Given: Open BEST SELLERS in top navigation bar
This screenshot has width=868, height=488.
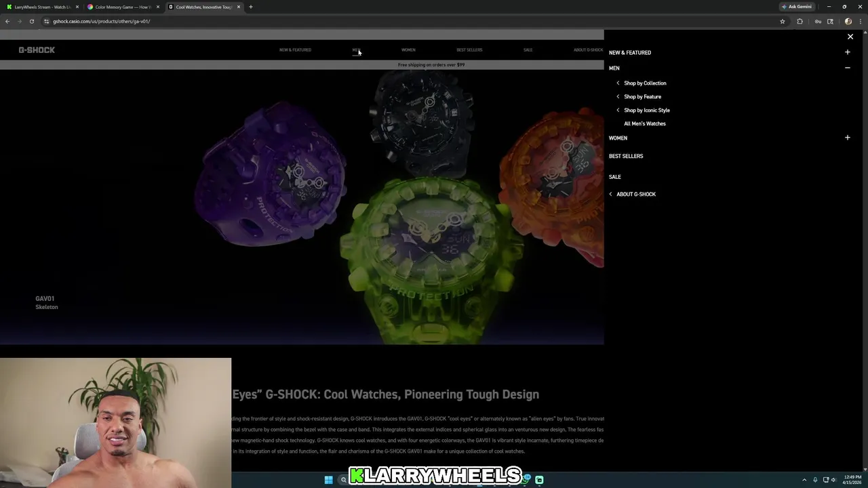Looking at the screenshot, I should tap(469, 50).
